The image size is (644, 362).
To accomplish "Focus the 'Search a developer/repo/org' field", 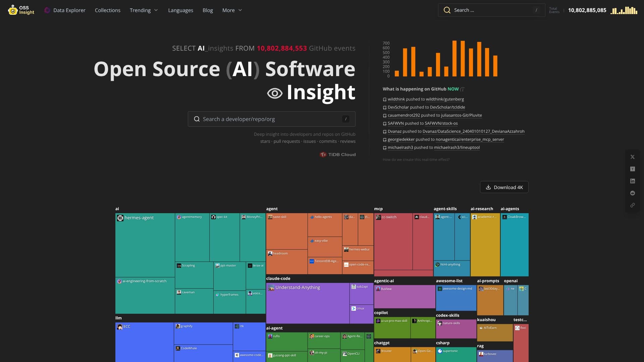I will pos(272,119).
